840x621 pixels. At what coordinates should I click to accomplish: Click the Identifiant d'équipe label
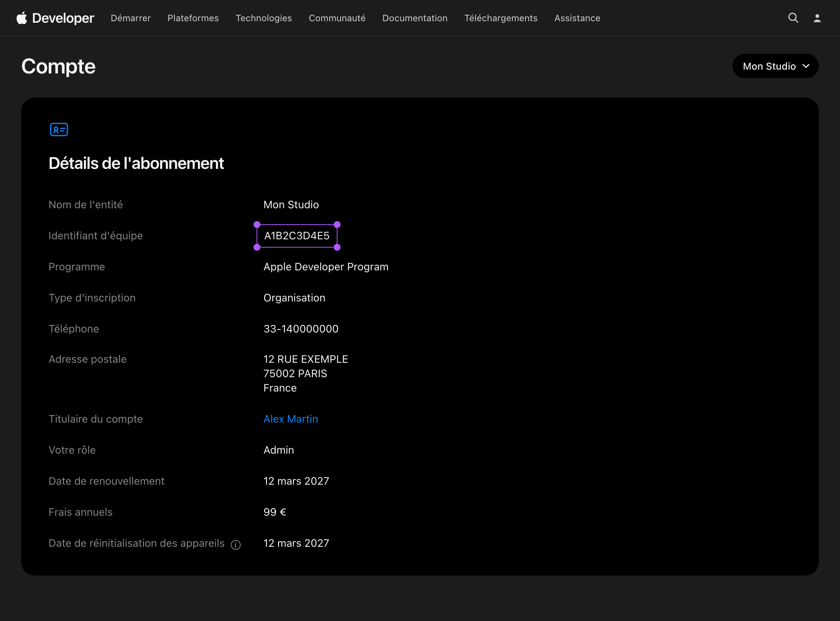(x=96, y=236)
